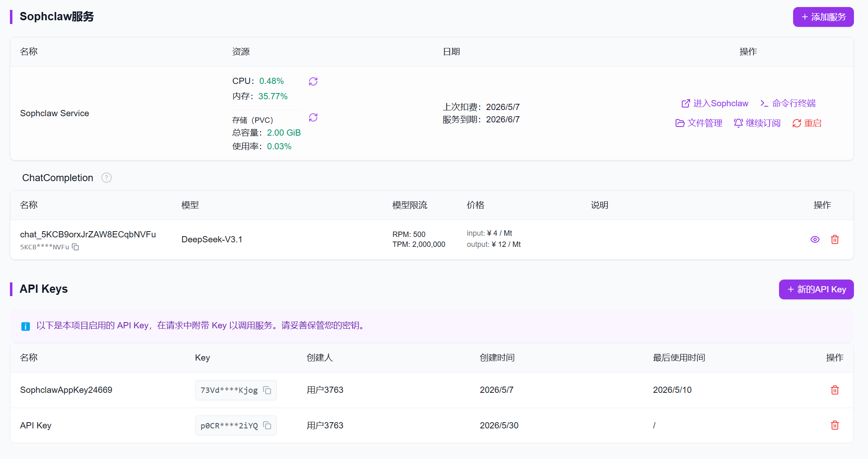Click the RPM: 500 rate limit
868x459 pixels.
pos(409,234)
